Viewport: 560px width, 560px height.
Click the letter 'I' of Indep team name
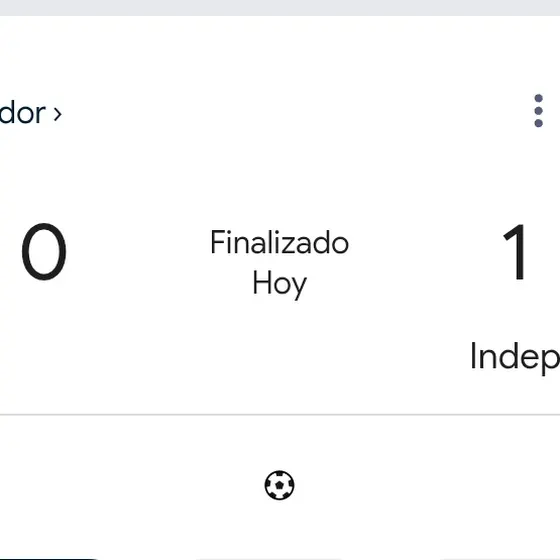click(x=473, y=355)
